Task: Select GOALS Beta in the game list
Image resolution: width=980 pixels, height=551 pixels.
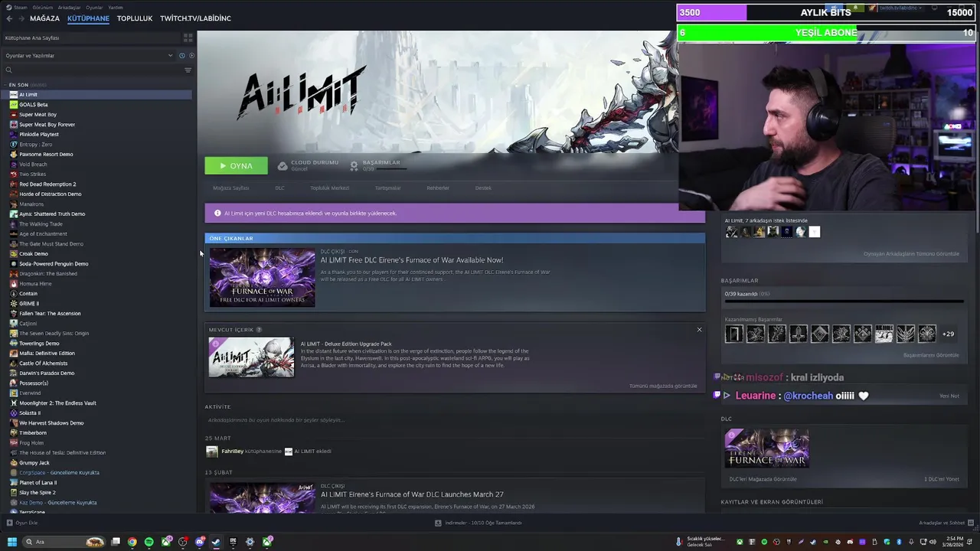Action: pos(33,104)
